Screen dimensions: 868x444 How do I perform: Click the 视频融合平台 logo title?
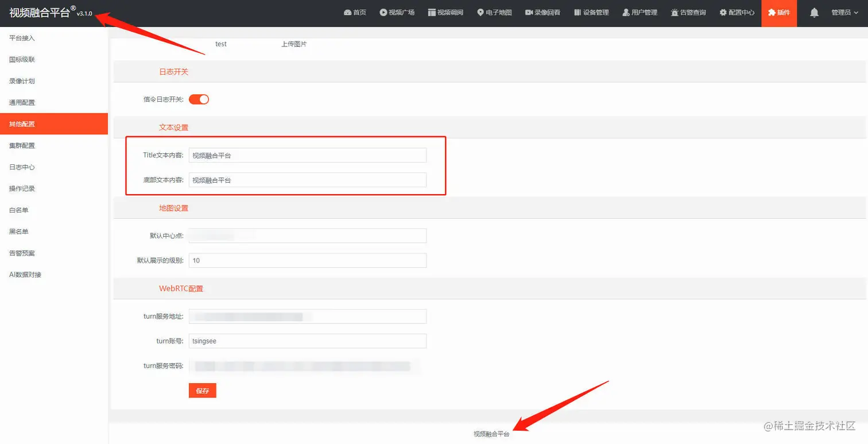40,13
